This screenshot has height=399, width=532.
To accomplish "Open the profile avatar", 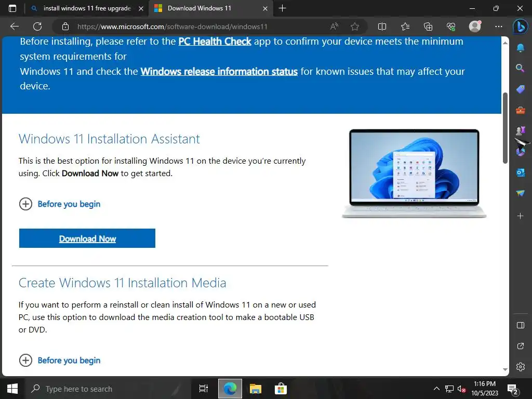I will (x=475, y=26).
